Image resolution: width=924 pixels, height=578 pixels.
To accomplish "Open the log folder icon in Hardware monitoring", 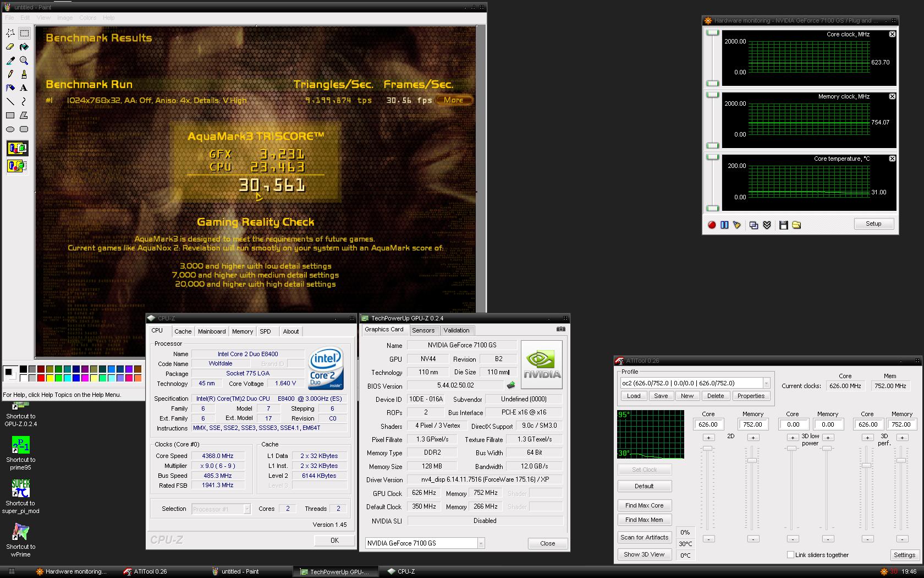I will [796, 225].
